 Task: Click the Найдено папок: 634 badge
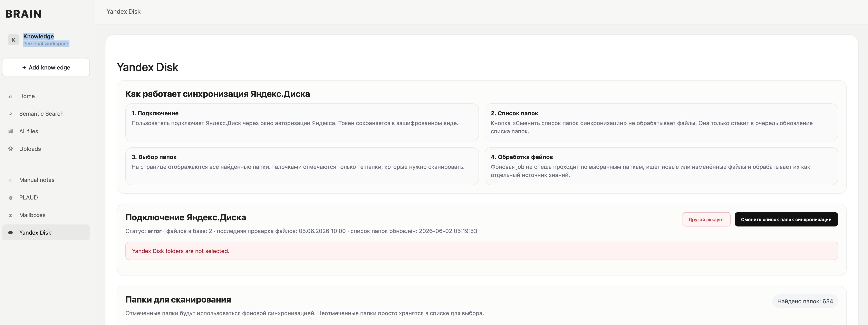tap(805, 301)
